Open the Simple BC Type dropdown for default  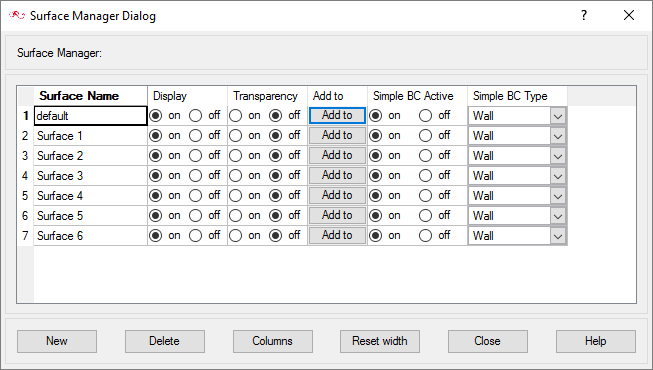pyautogui.click(x=558, y=116)
